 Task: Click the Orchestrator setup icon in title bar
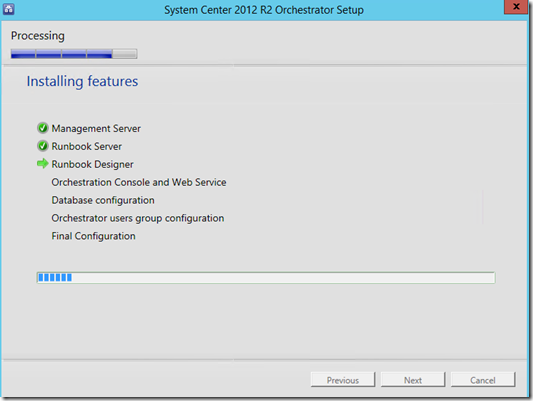point(8,9)
